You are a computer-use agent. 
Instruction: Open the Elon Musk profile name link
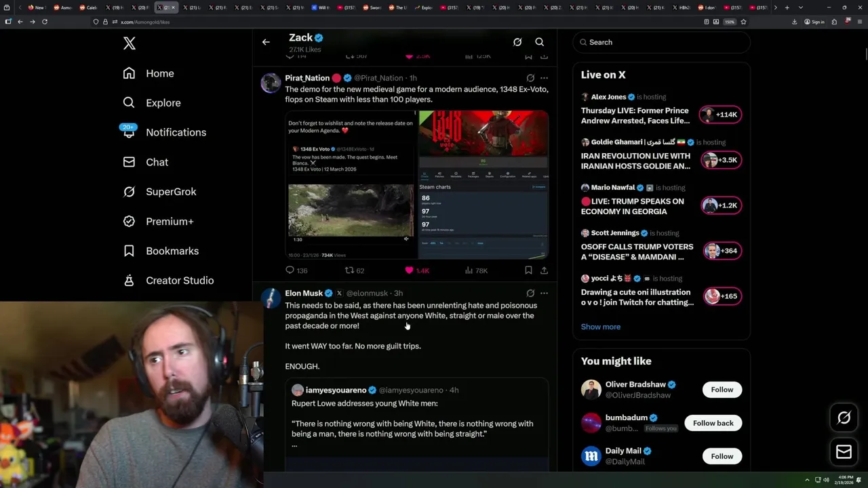click(x=304, y=293)
